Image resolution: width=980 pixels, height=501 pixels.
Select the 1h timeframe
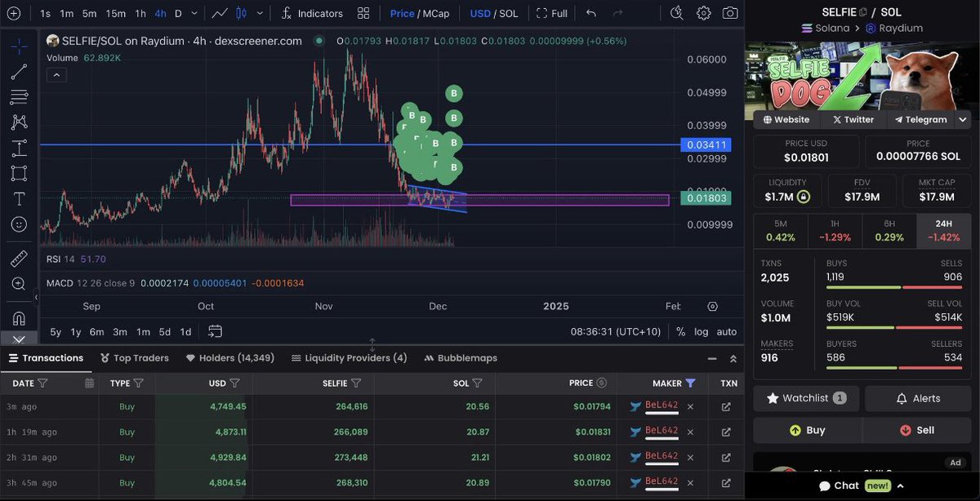(x=140, y=13)
